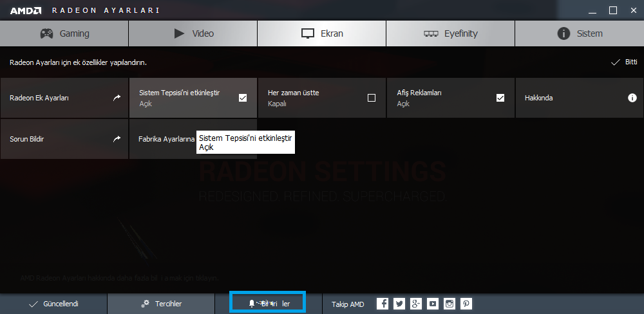The width and height of the screenshot is (644, 314).
Task: Toggle Sistem Tepsisi'ni etkinleştir checkbox
Action: point(243,98)
